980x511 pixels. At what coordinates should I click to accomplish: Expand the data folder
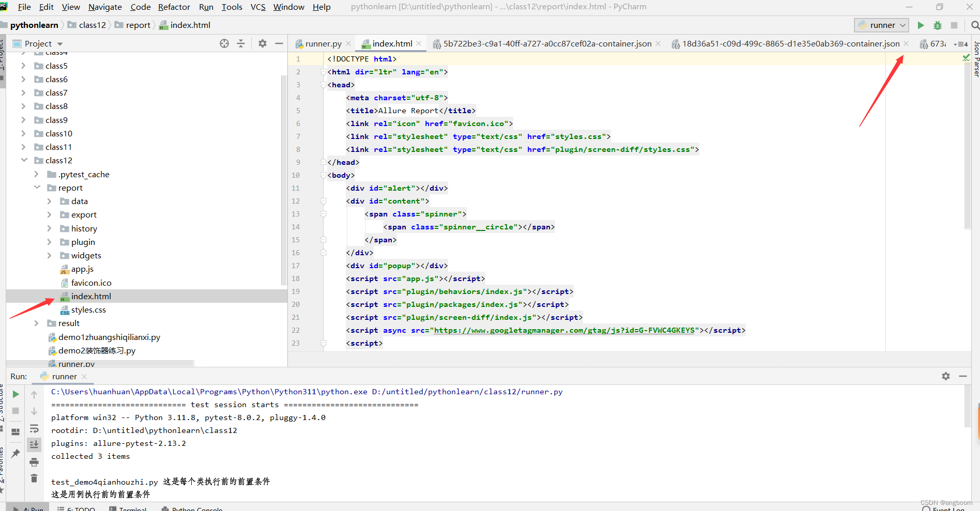49,201
